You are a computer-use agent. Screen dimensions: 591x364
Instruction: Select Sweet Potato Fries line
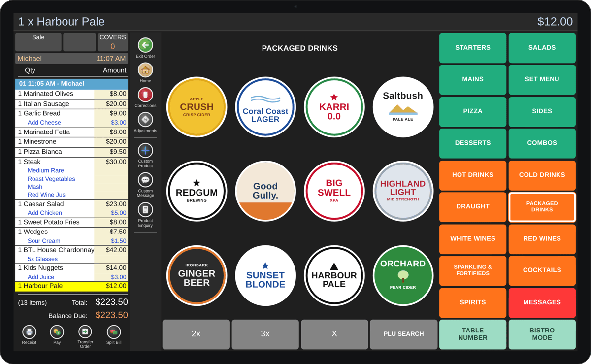[x=71, y=222]
